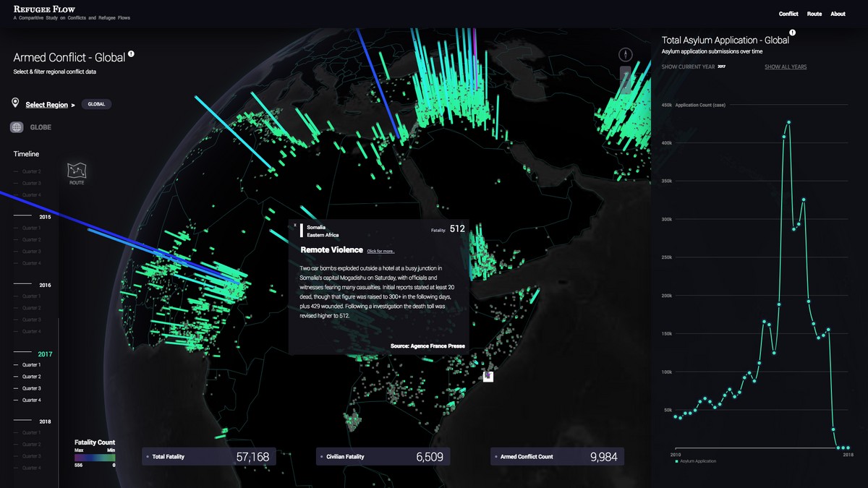Select Quarter 1 of 2015 on timeline
Image resolution: width=868 pixels, height=488 pixels.
(x=31, y=228)
